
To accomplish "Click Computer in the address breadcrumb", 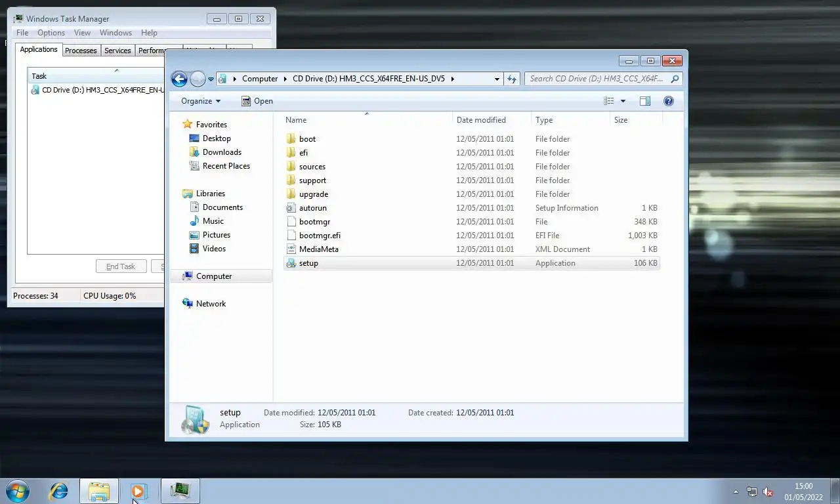I will coord(260,79).
